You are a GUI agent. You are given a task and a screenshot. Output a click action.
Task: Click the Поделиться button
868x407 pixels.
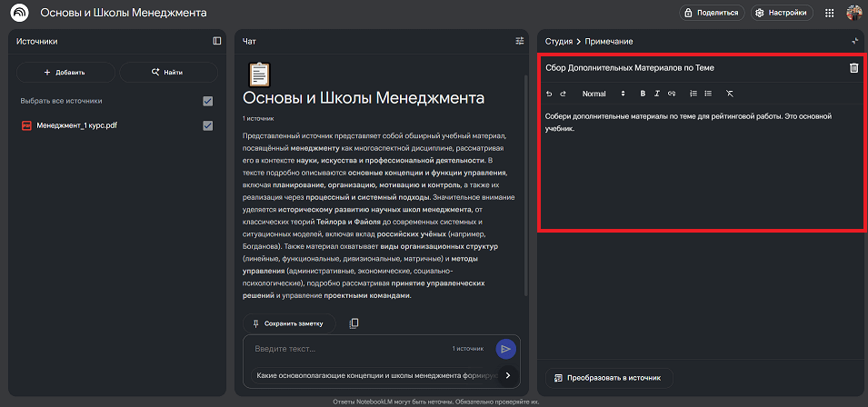click(711, 13)
